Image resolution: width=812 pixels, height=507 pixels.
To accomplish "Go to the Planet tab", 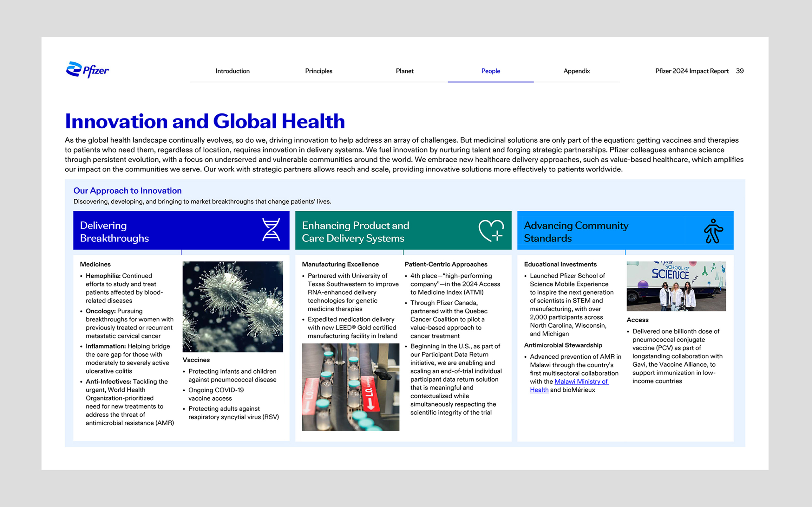I will click(404, 71).
